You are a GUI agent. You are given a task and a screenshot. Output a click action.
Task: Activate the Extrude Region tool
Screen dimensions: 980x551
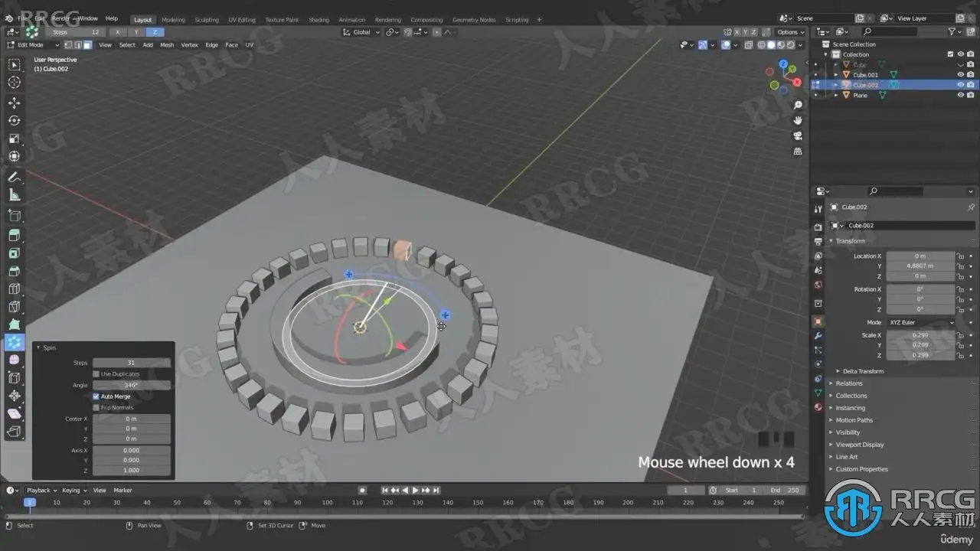pos(14,235)
